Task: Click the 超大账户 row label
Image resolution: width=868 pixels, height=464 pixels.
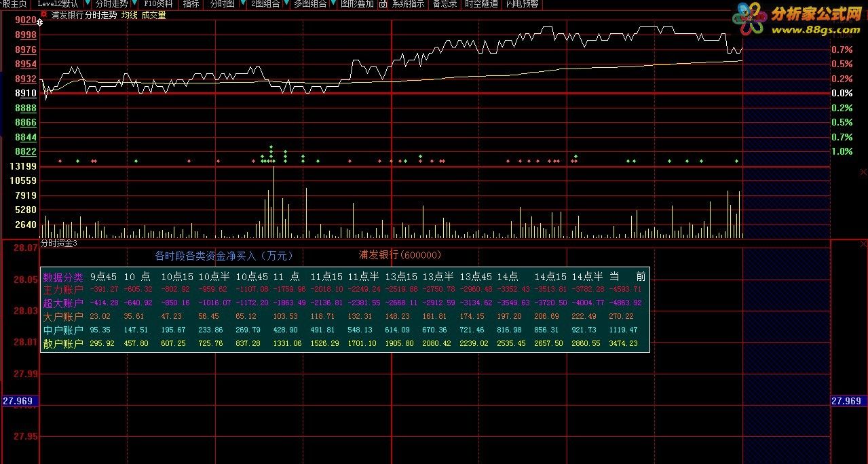Action: (x=63, y=303)
